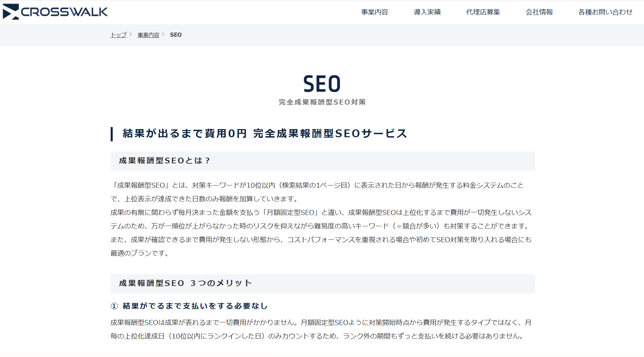Click the 成果報酬型SEOとは？ header bar
Viewport: 644px width, 357px height.
pos(165,161)
